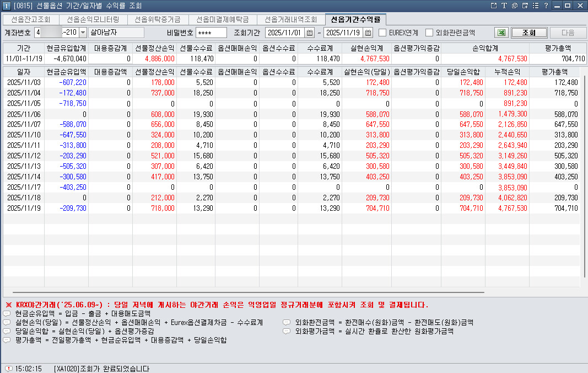588x373 pixels.
Task: Click the 비밀번호 password field
Action: tap(211, 33)
